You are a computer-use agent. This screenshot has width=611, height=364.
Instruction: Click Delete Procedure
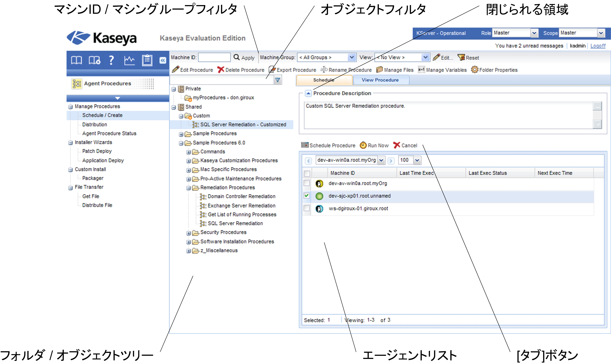pos(241,70)
